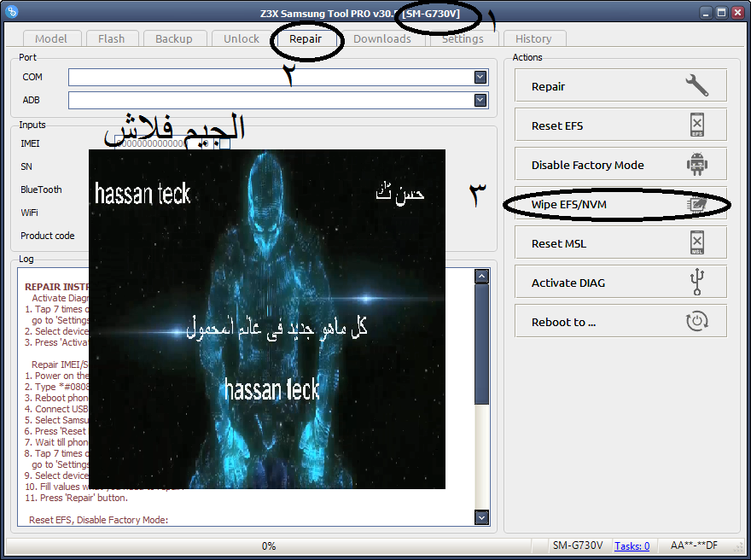Click the wrench icon on Repair
The height and width of the screenshot is (560, 751).
(x=697, y=85)
